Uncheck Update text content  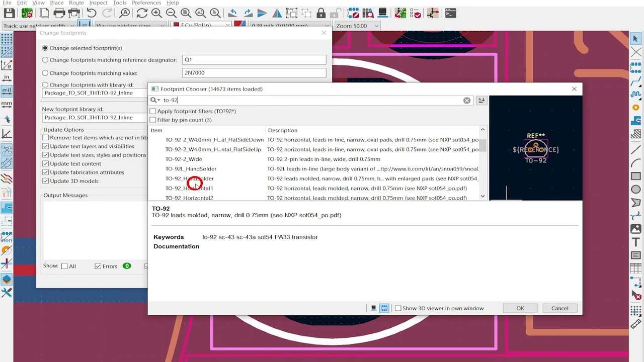tap(46, 164)
